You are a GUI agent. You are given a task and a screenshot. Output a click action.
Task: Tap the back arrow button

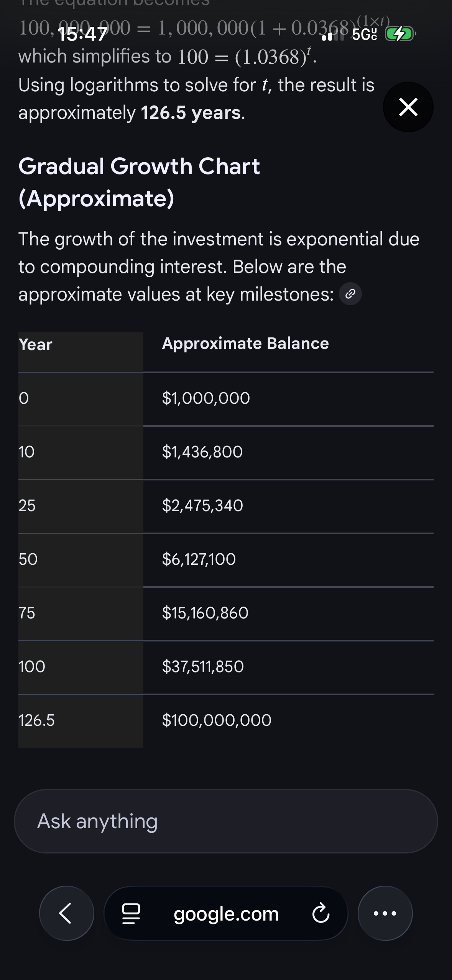tap(66, 913)
